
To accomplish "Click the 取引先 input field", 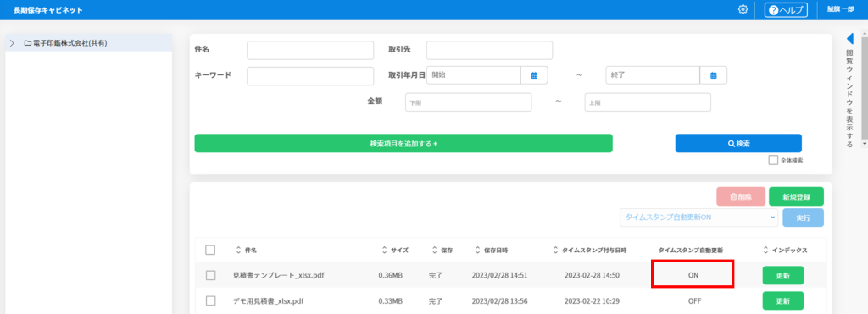I will pyautogui.click(x=489, y=50).
